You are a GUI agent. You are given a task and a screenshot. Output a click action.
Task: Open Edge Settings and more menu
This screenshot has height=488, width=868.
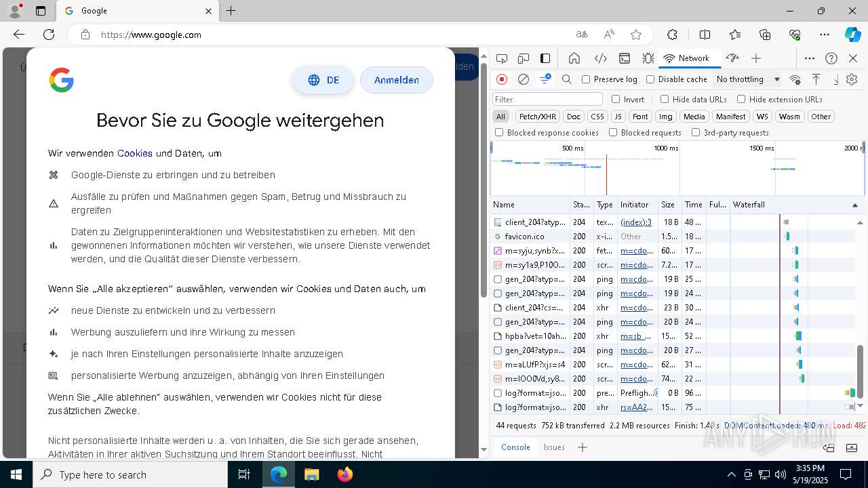click(824, 35)
